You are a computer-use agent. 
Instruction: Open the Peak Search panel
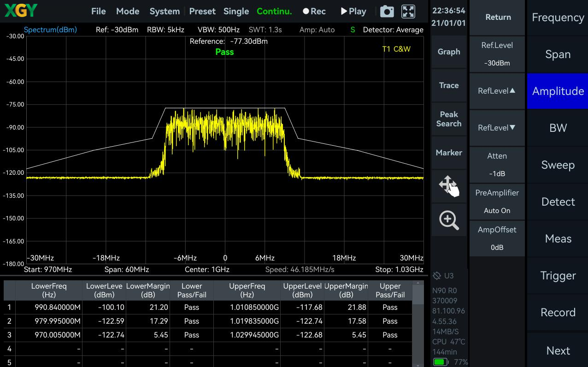pyautogui.click(x=449, y=119)
